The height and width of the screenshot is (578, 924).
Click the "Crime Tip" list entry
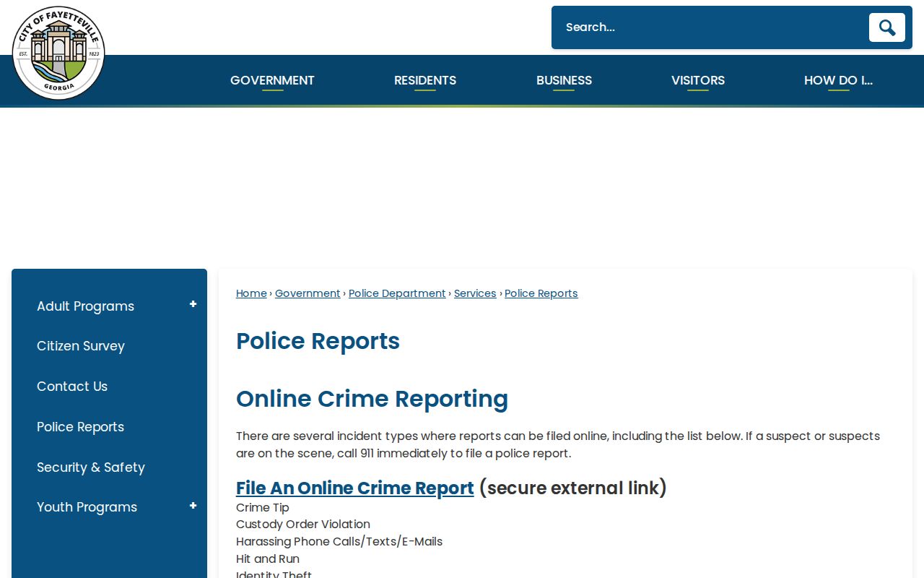pyautogui.click(x=263, y=508)
